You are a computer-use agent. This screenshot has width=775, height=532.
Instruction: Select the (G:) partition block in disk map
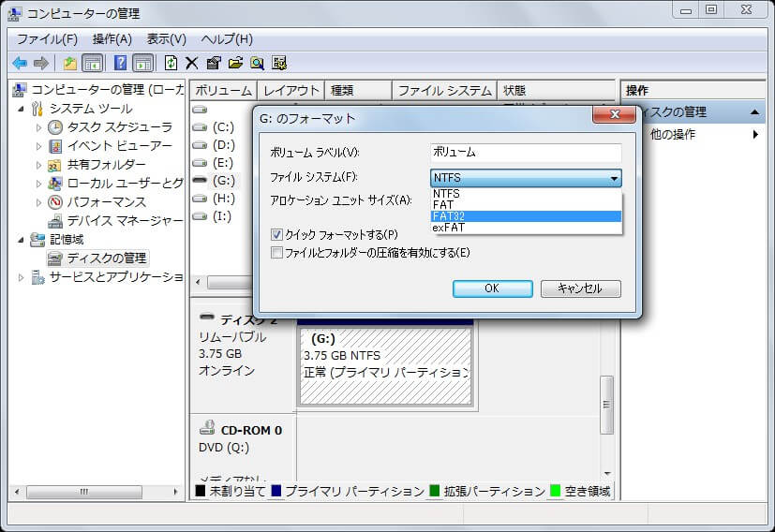[x=385, y=366]
